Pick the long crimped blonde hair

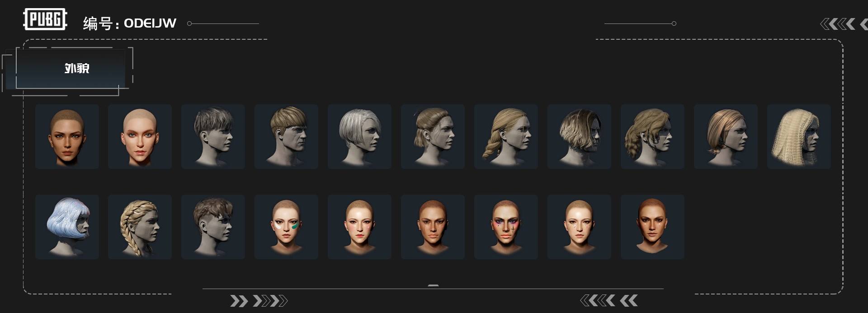[x=799, y=136]
